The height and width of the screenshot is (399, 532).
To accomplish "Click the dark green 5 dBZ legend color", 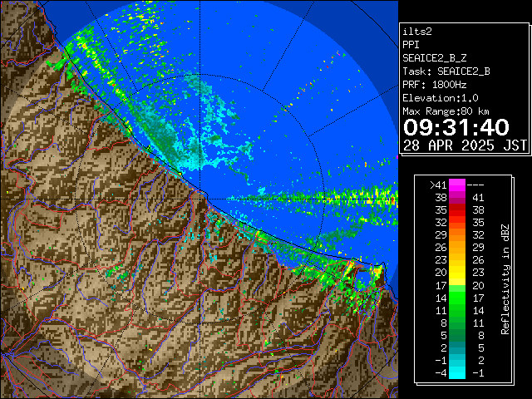I will 457,335.
